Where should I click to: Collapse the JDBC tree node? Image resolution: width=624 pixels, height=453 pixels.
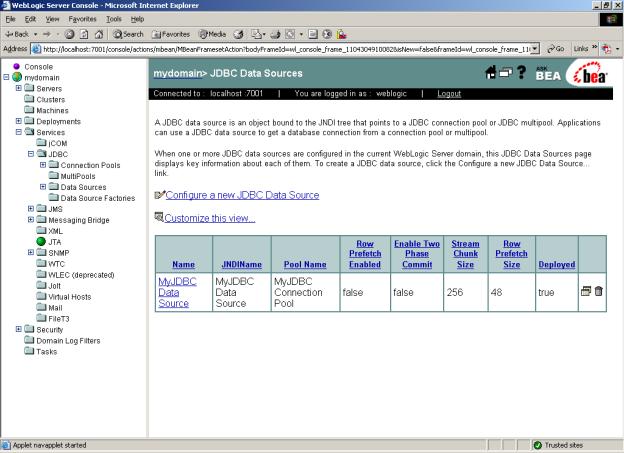(x=31, y=154)
